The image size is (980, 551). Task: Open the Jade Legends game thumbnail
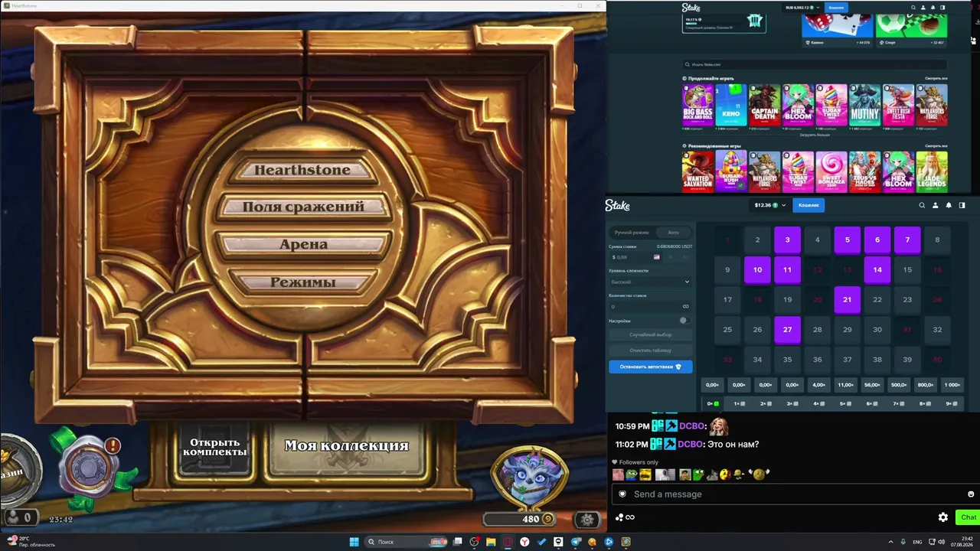(x=932, y=171)
